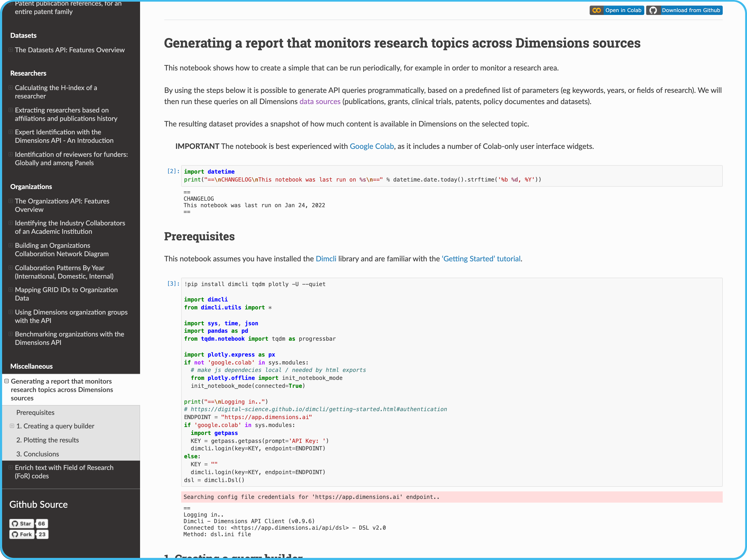Expand Mapping GRID IDs to Organization Data
Viewport: 747px width, 560px height.
tap(11, 290)
